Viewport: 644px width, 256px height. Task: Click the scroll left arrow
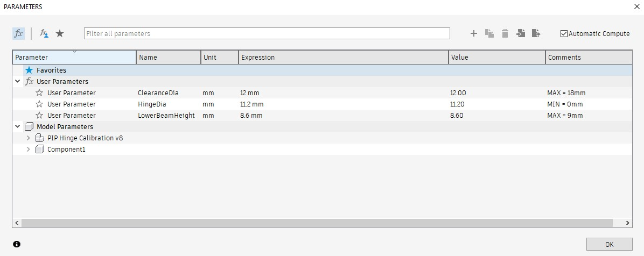point(17,223)
